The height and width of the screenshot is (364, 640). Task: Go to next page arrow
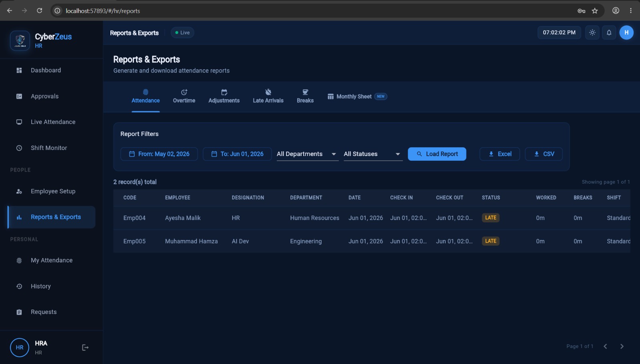622,346
